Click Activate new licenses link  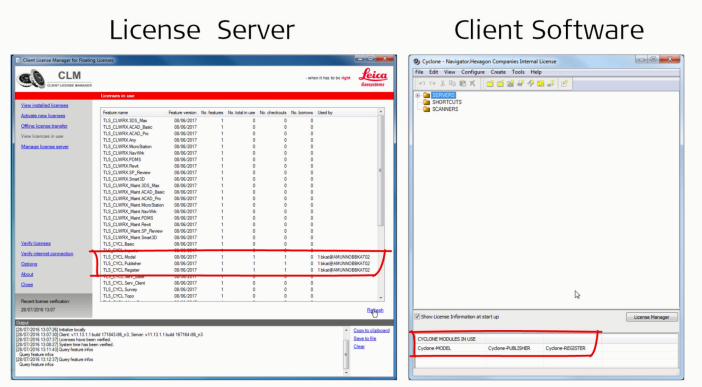43,116
